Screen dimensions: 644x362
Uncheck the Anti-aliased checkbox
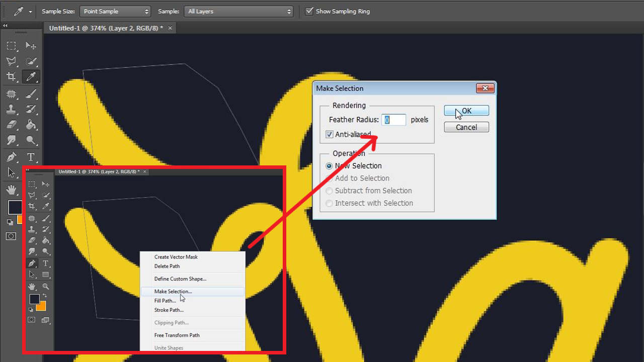pyautogui.click(x=330, y=134)
